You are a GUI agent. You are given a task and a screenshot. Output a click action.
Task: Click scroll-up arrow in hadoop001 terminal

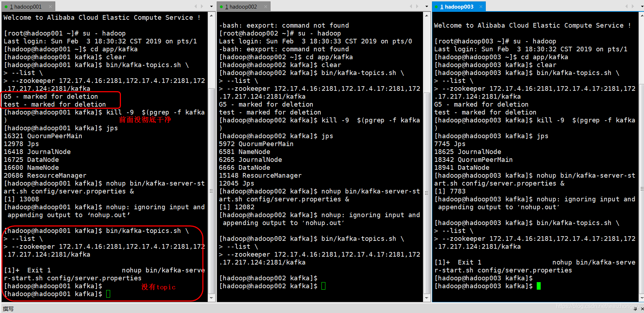point(211,15)
